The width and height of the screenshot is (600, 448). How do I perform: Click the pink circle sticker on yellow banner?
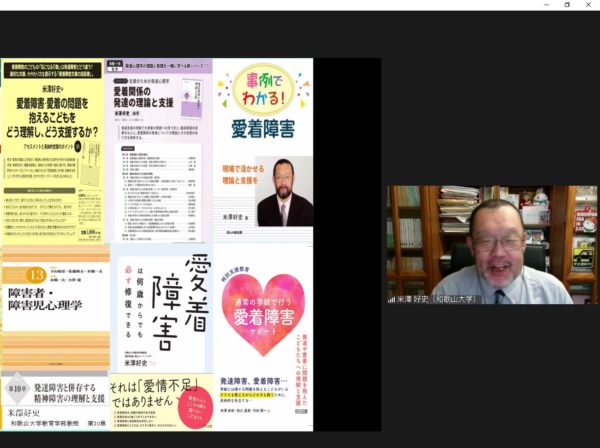[x=195, y=407]
